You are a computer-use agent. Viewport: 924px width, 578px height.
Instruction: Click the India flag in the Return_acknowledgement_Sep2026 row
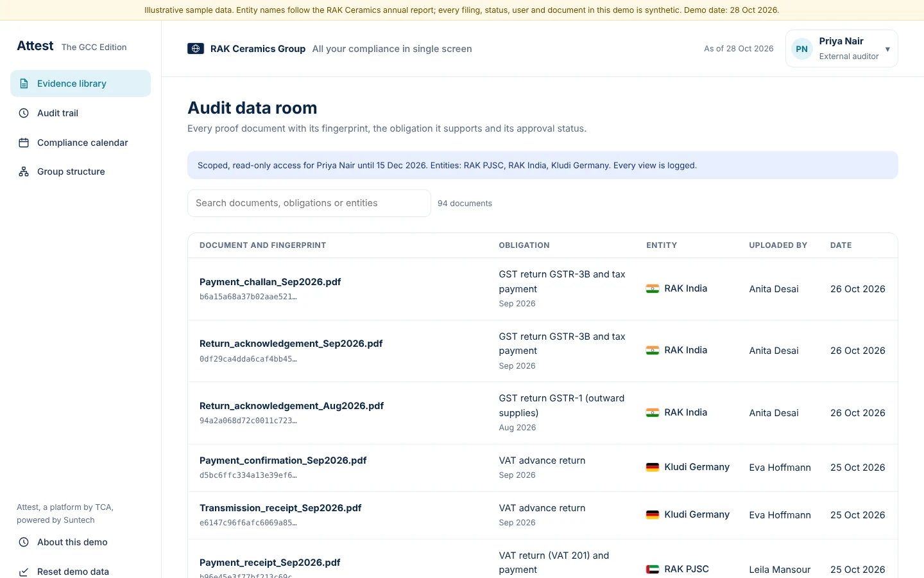tap(653, 351)
